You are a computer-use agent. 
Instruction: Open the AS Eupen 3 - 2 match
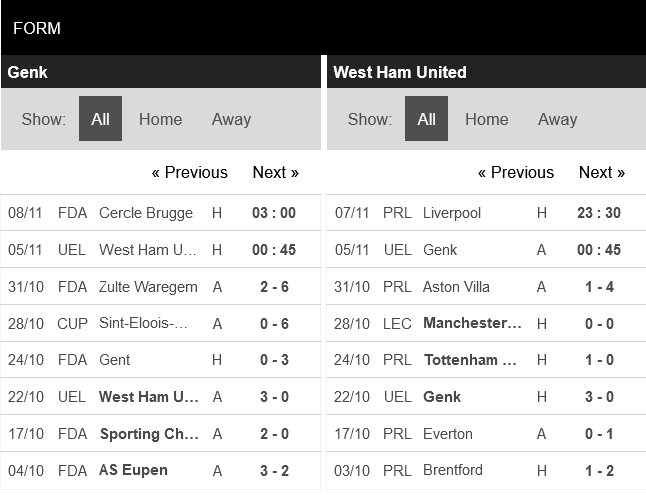pos(133,470)
